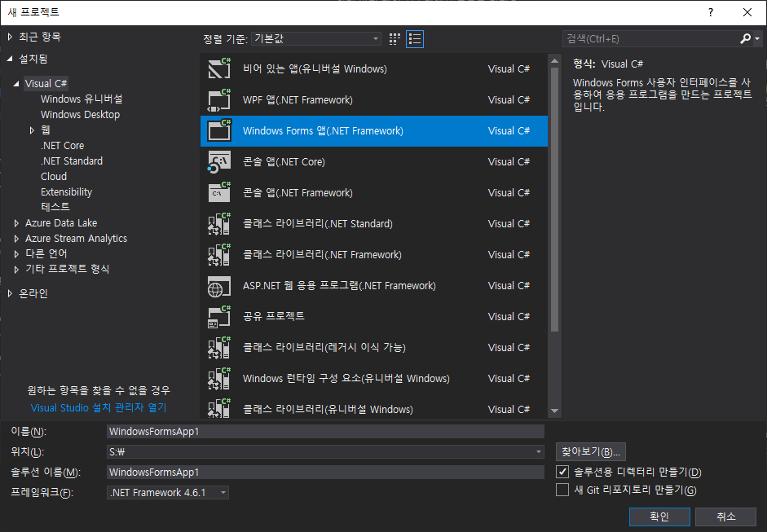Expand the Azure Stream Analytics node
Screen dimensions: 767x532
[x=16, y=239]
